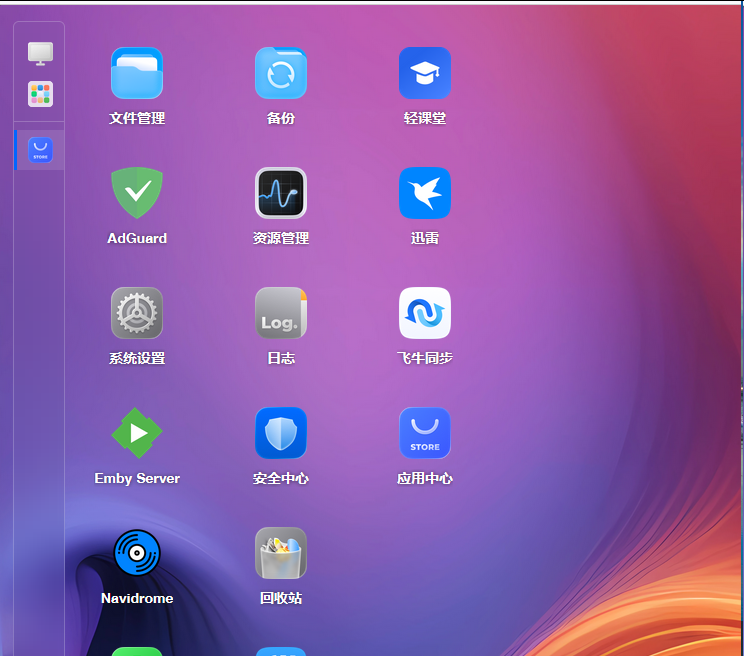Click the 日志 label text

281,358
